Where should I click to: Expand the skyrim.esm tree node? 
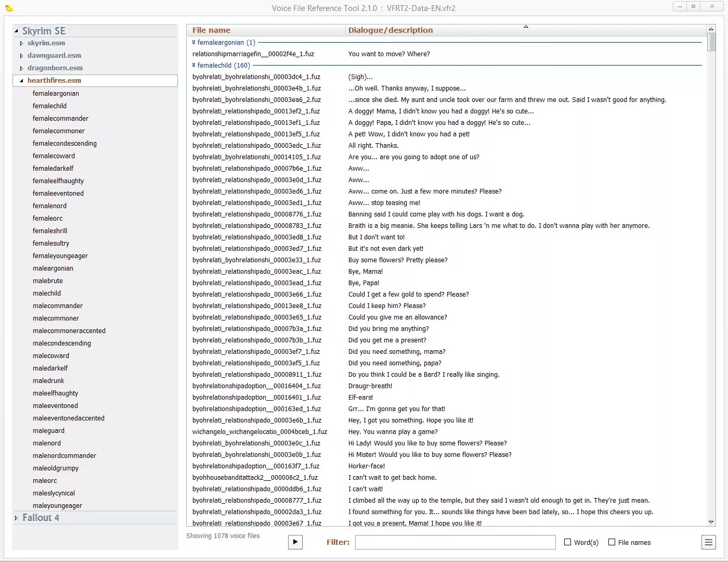(x=21, y=43)
